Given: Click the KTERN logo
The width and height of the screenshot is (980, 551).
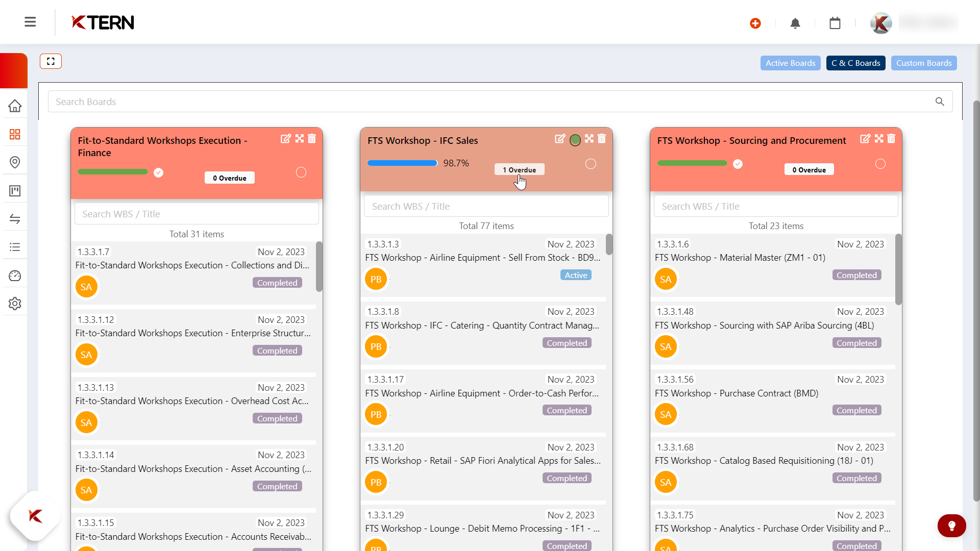Looking at the screenshot, I should point(103,22).
